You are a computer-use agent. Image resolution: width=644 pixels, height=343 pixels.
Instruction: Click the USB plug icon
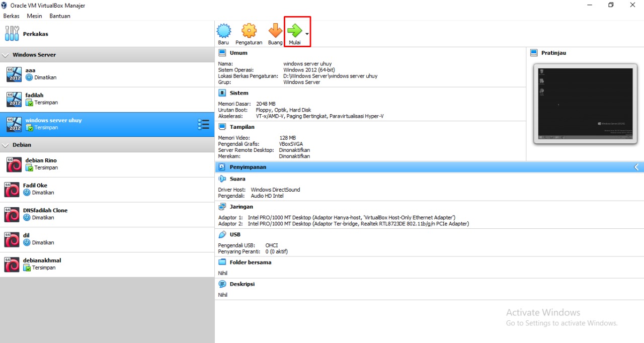click(x=222, y=234)
